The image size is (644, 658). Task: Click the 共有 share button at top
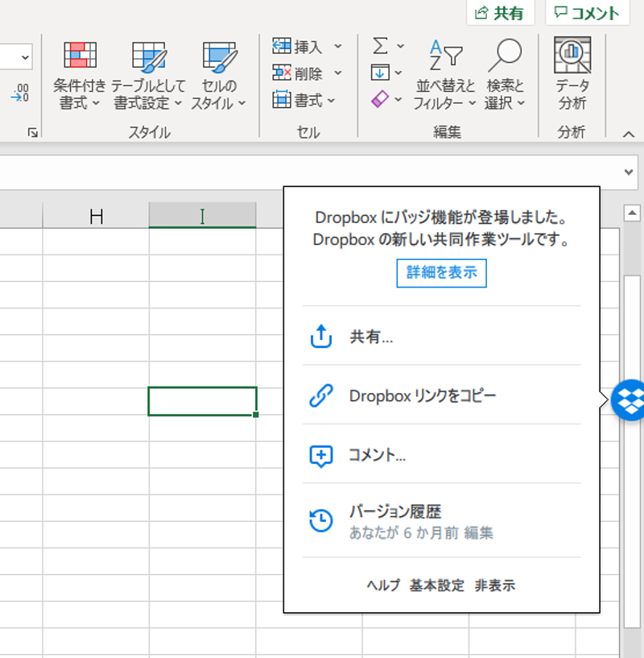[500, 13]
